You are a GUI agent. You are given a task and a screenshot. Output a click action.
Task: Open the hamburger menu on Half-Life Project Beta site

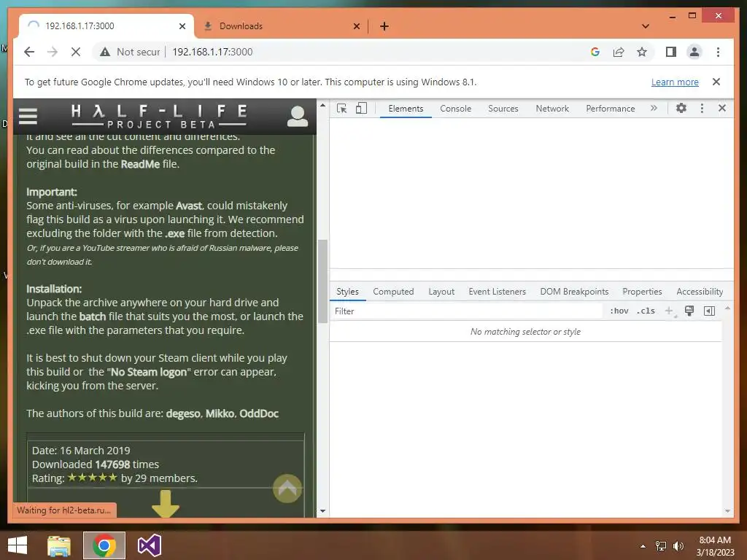point(28,116)
